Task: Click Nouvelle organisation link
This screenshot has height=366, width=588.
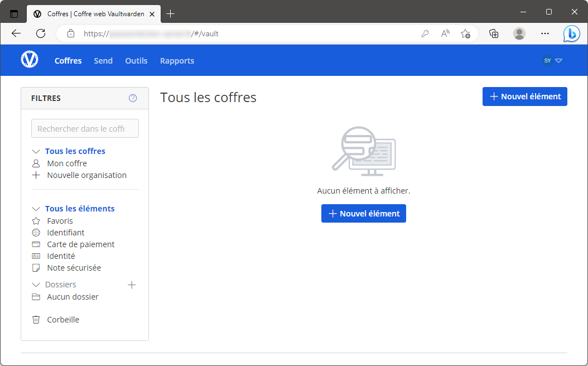Action: click(x=86, y=175)
